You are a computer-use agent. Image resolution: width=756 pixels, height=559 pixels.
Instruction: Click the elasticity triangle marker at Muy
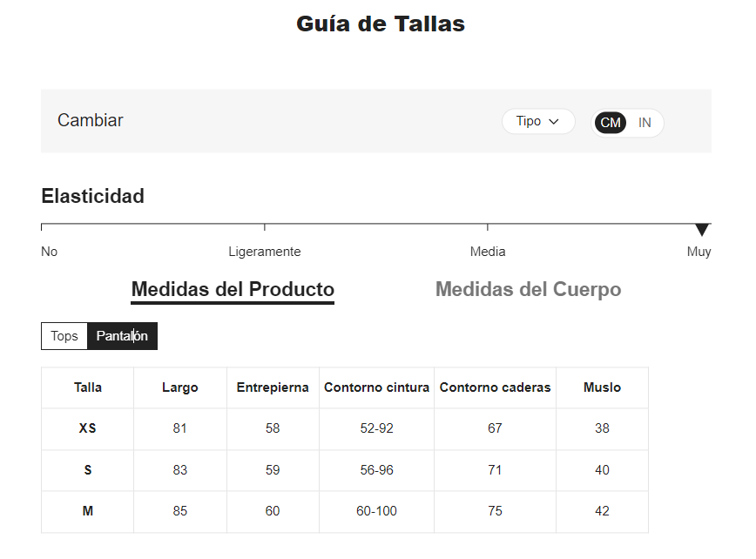[x=702, y=230]
